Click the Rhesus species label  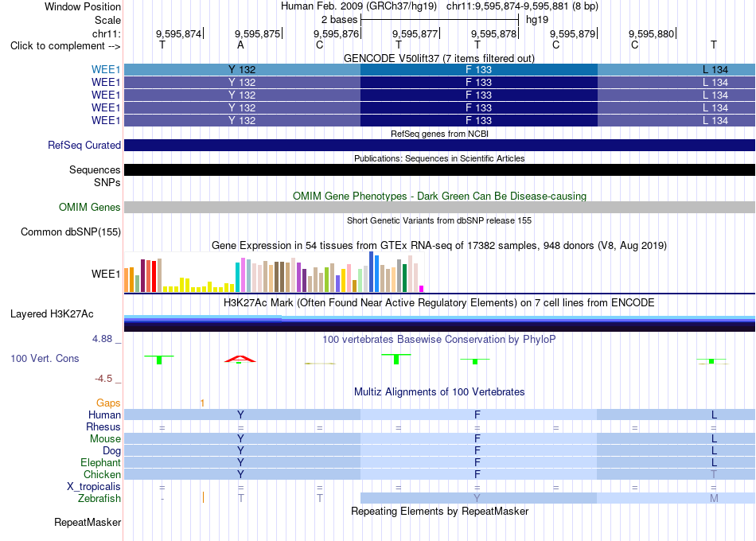[103, 426]
